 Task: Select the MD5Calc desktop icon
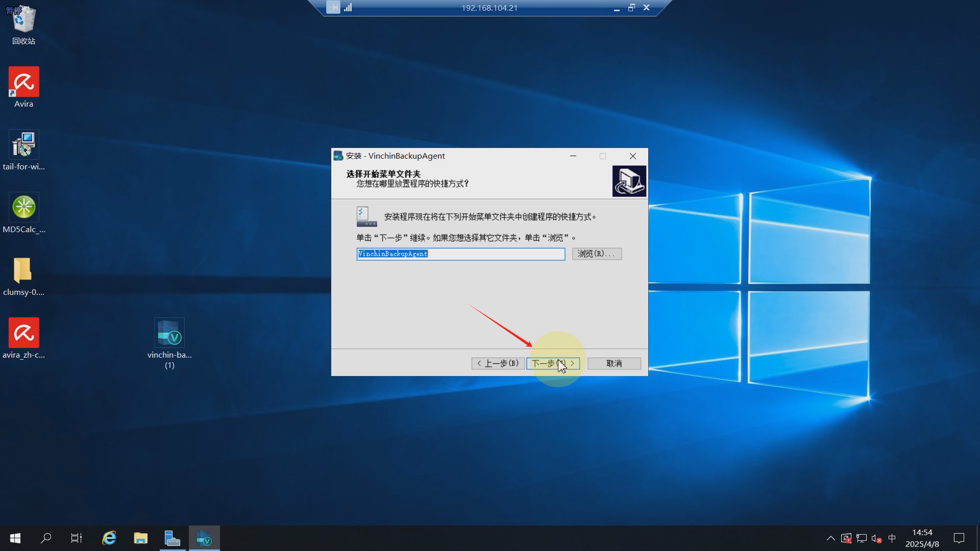23,208
